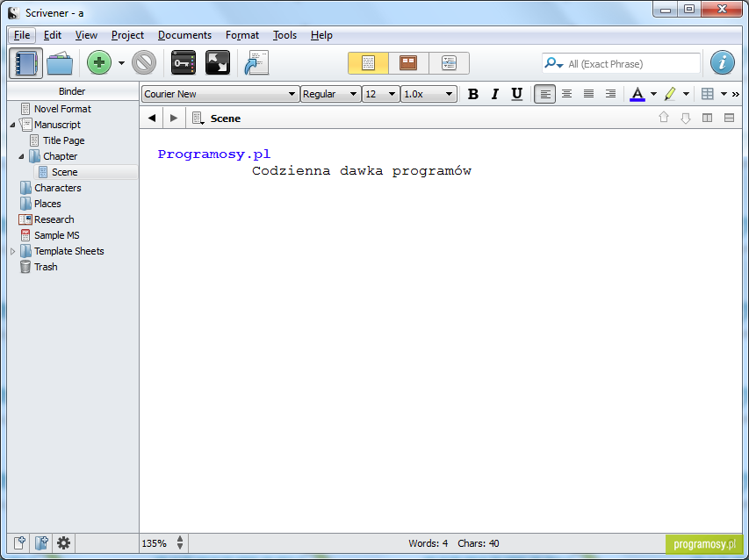
Task: Center align the text
Action: (x=566, y=94)
